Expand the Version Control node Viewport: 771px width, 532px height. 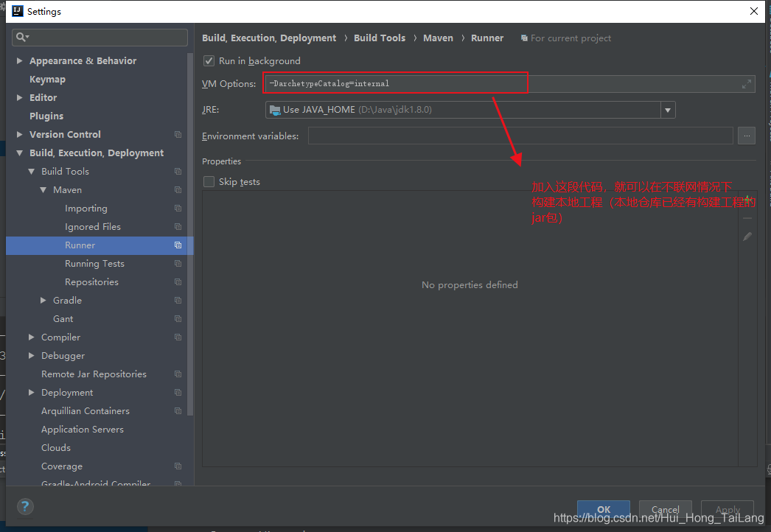point(20,134)
